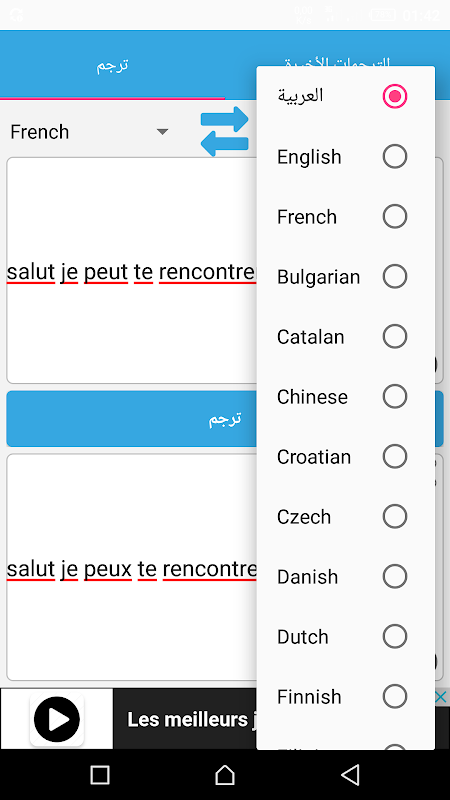Expand the source language dropdown arrow

click(x=162, y=132)
